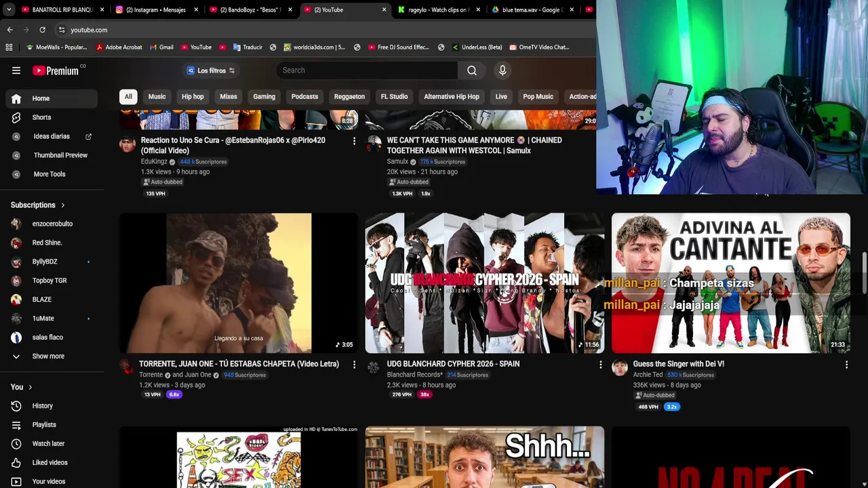The width and height of the screenshot is (868, 488).
Task: Click the YouTube Premium logo
Action: pos(56,70)
